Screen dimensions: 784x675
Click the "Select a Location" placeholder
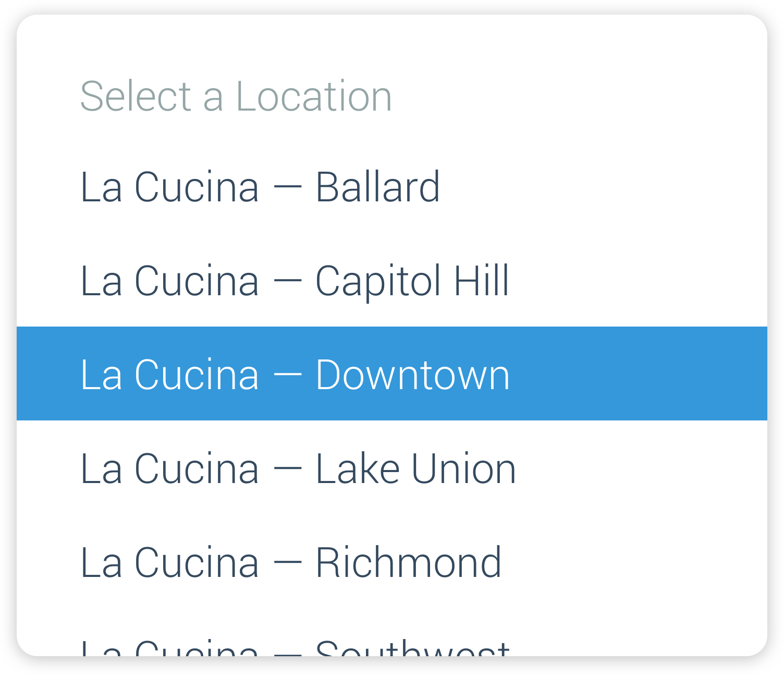click(236, 97)
